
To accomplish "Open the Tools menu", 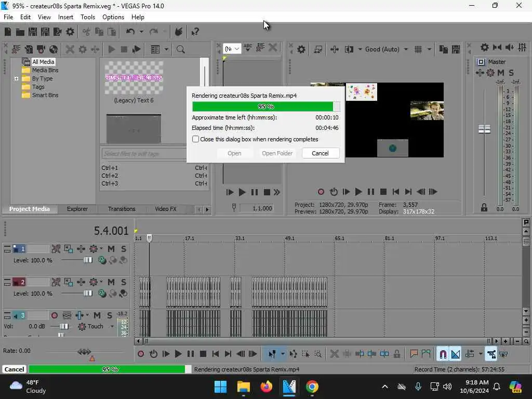I will click(x=88, y=17).
